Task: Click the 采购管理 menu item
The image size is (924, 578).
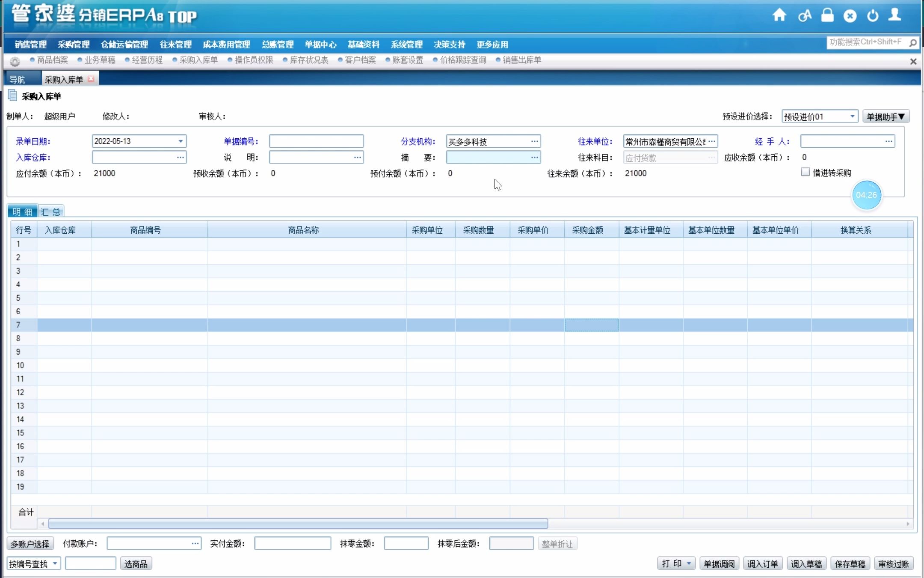Action: coord(73,44)
